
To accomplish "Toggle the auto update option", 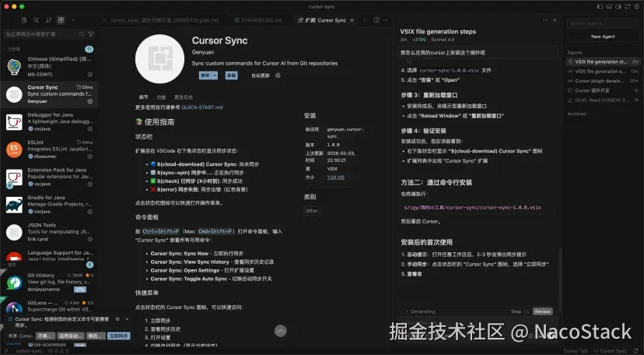I will 261,76.
